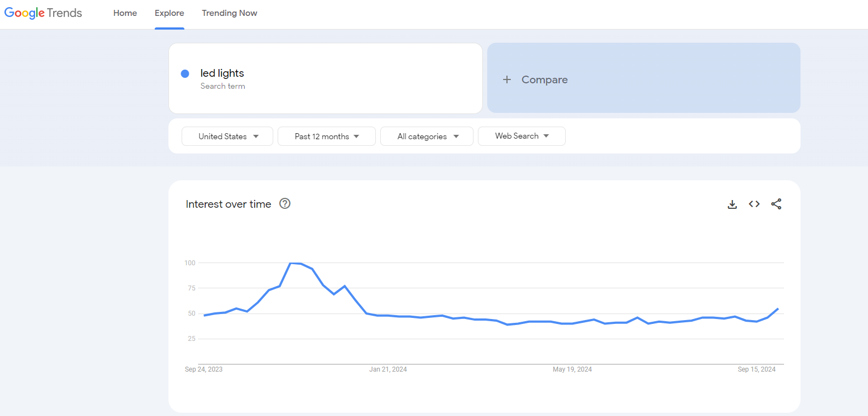Image resolution: width=868 pixels, height=416 pixels.
Task: Click the plus icon next to Compare
Action: [x=507, y=79]
